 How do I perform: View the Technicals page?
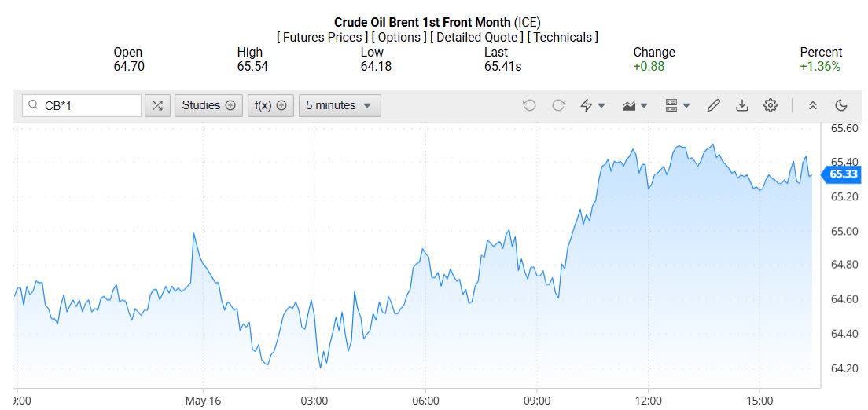click(562, 37)
